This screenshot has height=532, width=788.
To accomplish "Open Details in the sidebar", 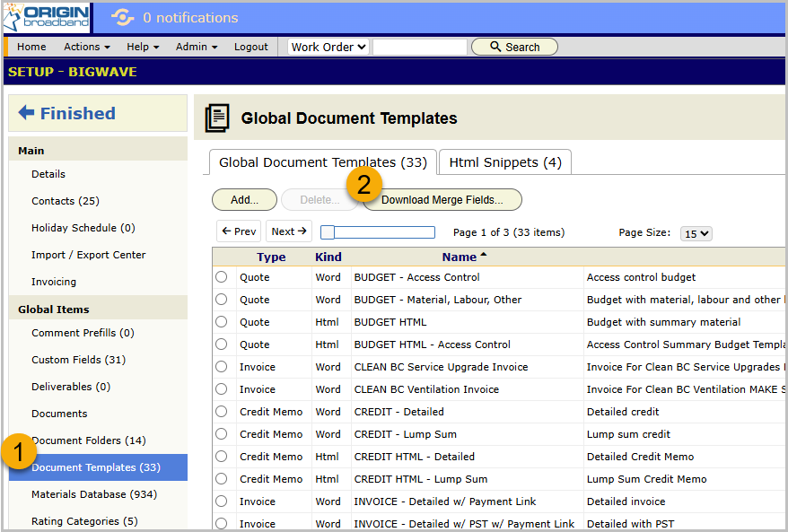I will point(48,174).
